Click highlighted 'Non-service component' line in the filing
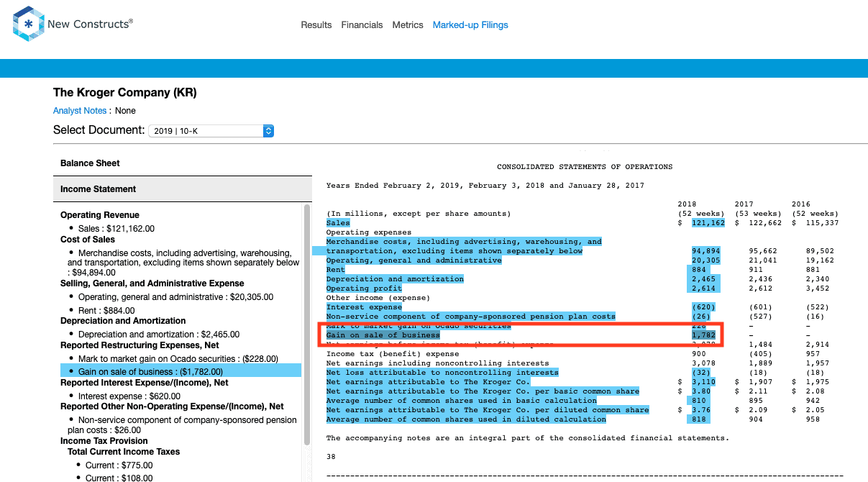This screenshot has height=482, width=868. [x=470, y=317]
